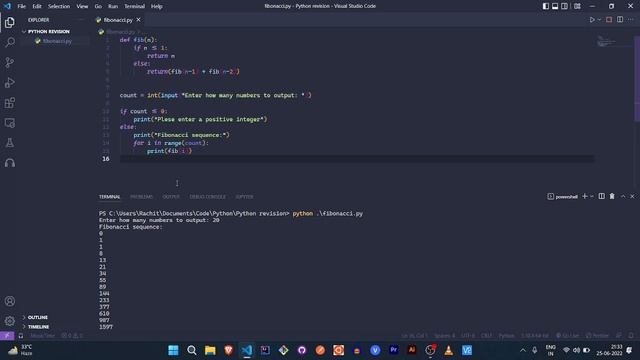Open the Manage gear icon

click(10, 321)
